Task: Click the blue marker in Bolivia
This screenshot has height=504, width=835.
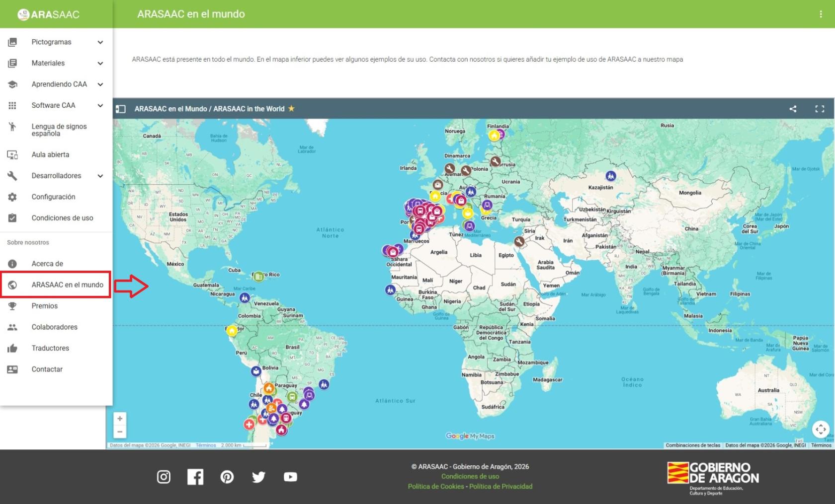Action: tap(255, 371)
